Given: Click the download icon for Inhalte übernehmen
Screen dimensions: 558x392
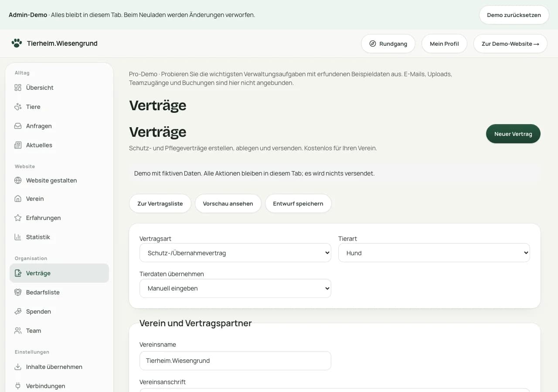Looking at the screenshot, I should click(18, 367).
